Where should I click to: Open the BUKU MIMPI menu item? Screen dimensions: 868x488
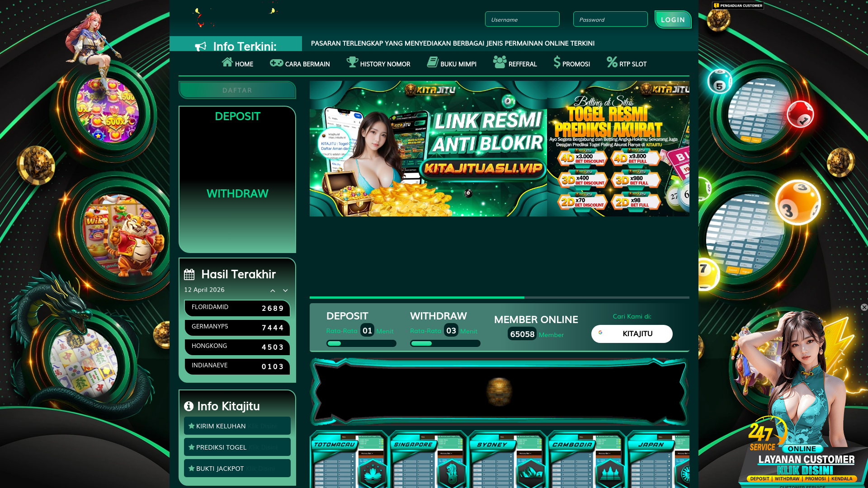458,64
